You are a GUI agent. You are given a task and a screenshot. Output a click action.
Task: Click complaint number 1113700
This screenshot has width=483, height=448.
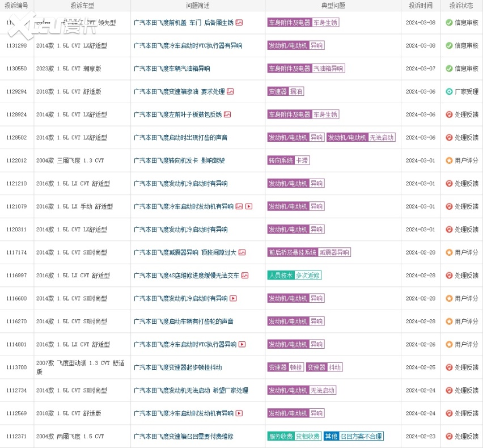tap(16, 367)
